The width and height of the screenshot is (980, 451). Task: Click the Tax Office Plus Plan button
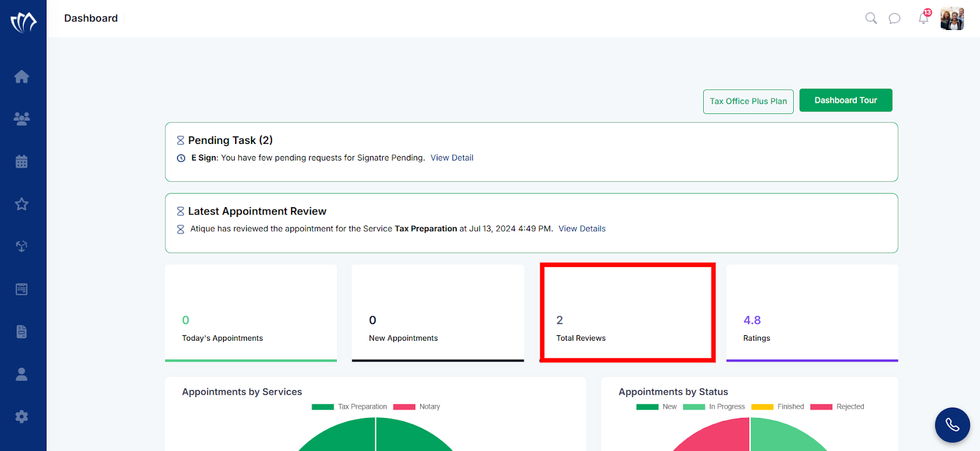tap(748, 101)
